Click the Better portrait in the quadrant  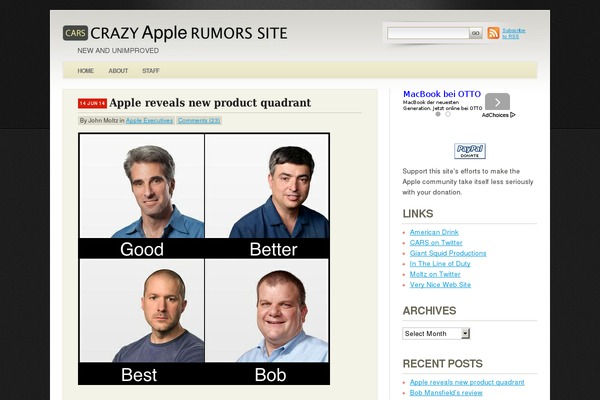click(x=267, y=186)
